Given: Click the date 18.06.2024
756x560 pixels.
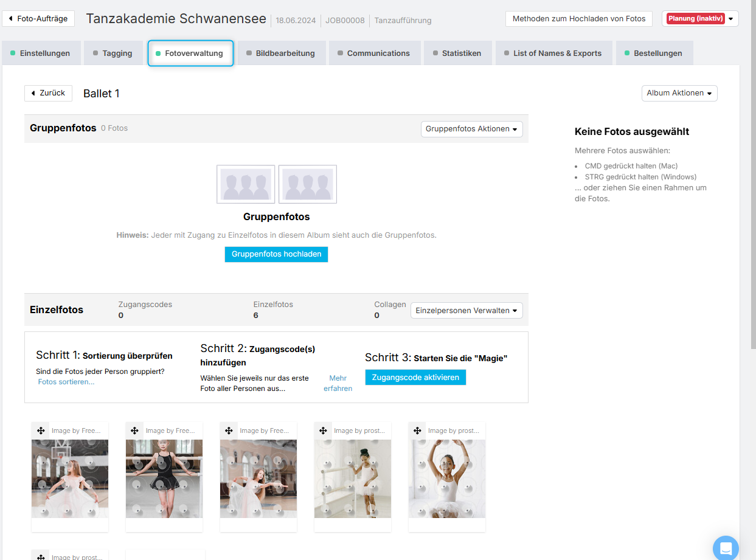Looking at the screenshot, I should tap(296, 21).
